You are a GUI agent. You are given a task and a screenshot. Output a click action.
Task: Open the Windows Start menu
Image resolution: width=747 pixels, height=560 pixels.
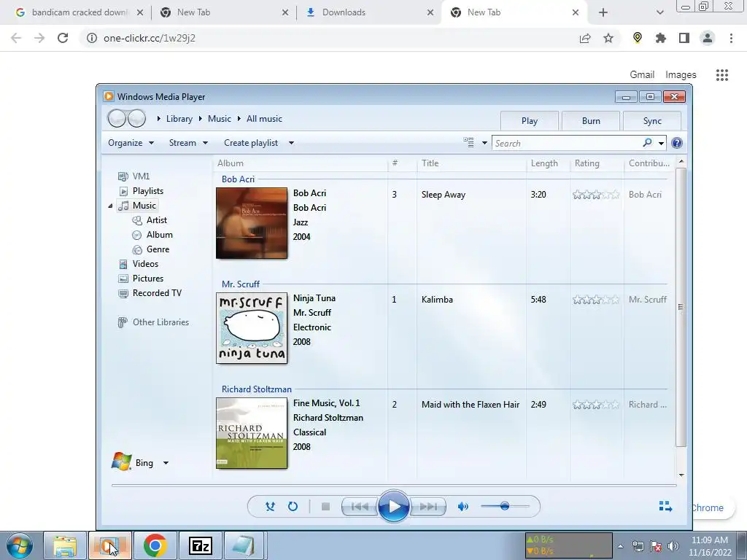[20, 545]
